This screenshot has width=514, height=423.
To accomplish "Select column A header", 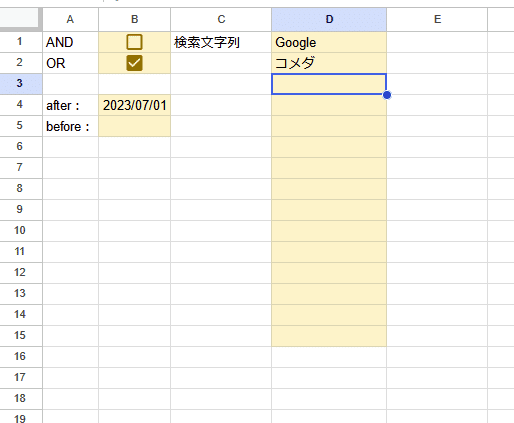I will 70,19.
